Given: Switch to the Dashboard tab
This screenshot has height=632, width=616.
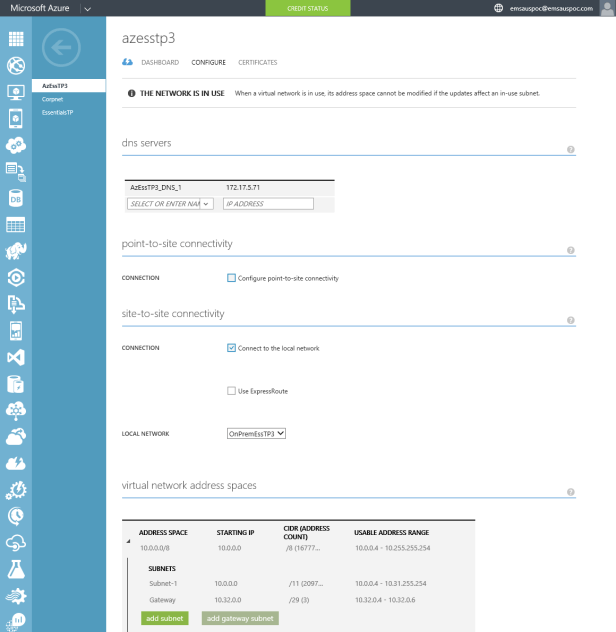Looking at the screenshot, I should [x=159, y=62].
